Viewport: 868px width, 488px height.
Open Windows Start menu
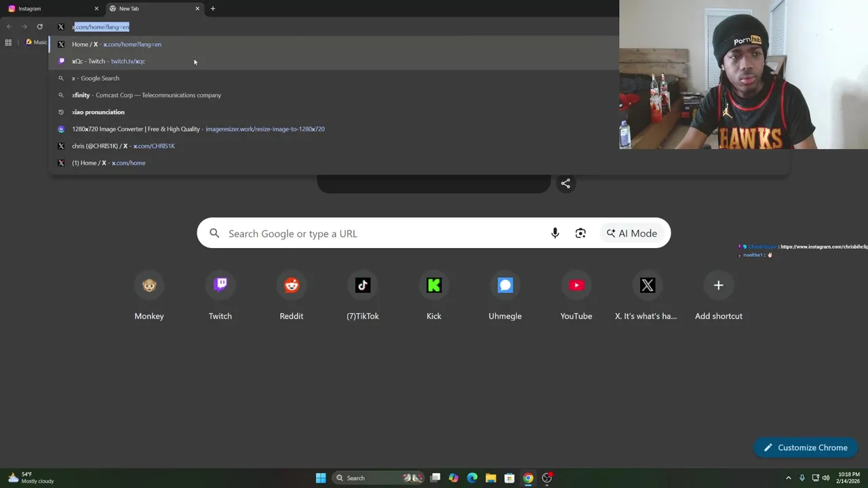click(x=321, y=478)
